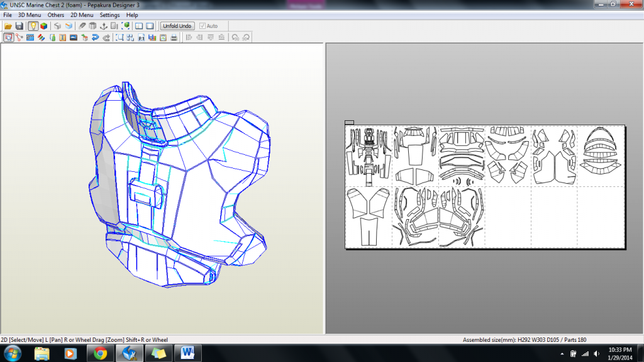Open Sticky Notes from taskbar
Screen dimensions: 644x362
(158, 353)
